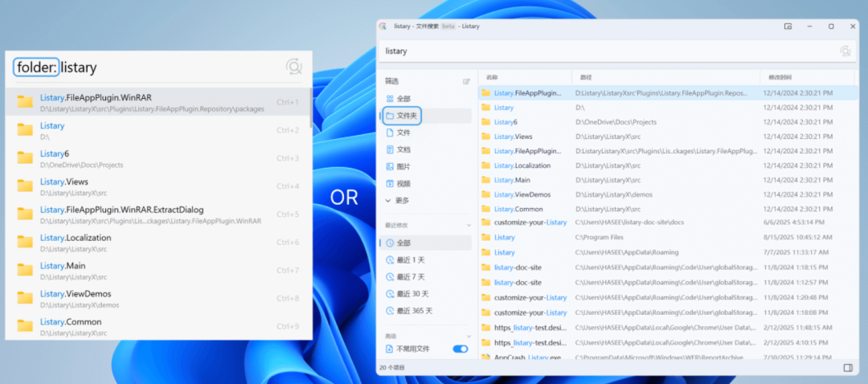This screenshot has height=384, width=868.
Task: Sort by the 名称 column header
Action: click(525, 77)
